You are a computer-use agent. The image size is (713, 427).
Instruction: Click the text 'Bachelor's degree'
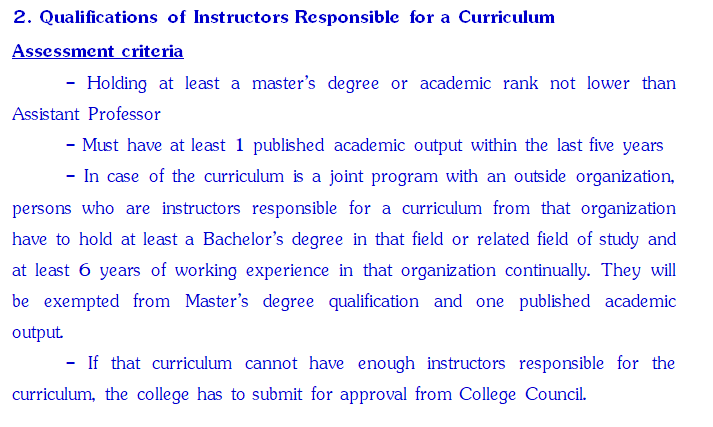click(x=273, y=240)
